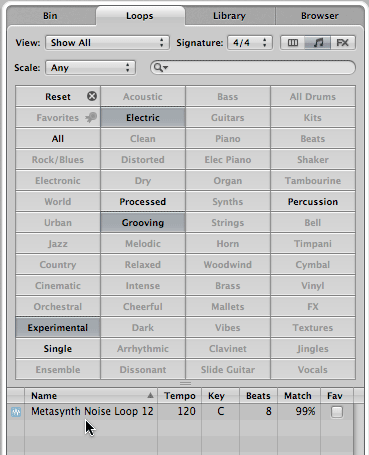Viewport: 369px width, 455px height.
Task: Click the Name column sort arrow
Action: click(150, 395)
